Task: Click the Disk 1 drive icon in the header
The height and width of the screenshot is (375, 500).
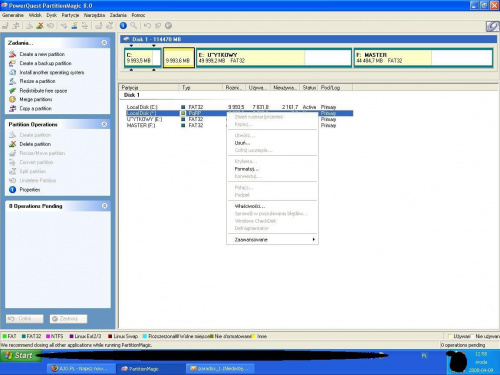Action: [126, 39]
